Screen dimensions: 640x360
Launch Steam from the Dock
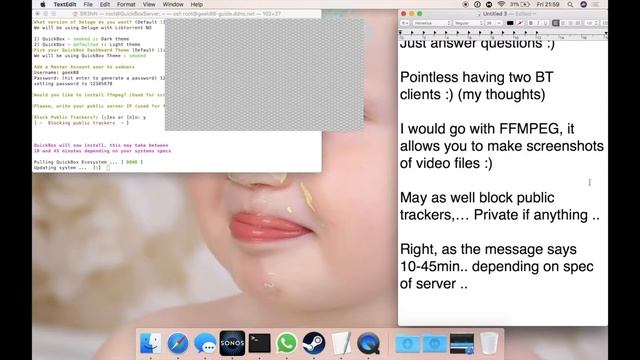coord(314,343)
